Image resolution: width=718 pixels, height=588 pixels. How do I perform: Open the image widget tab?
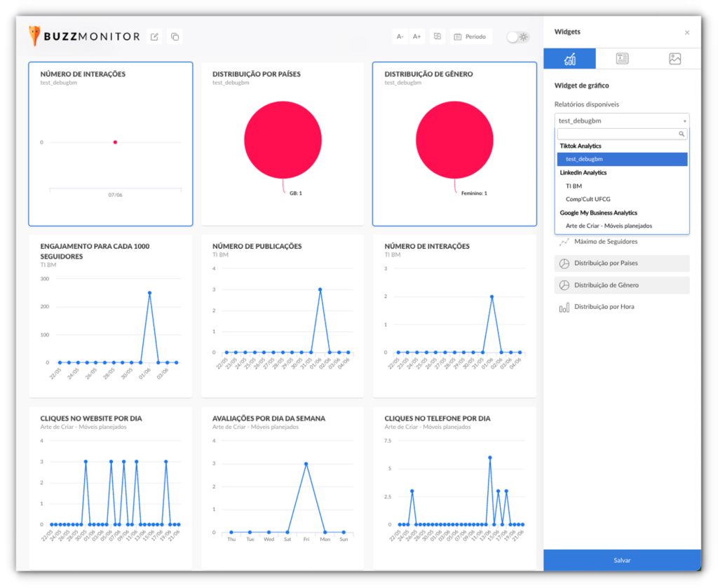[675, 59]
